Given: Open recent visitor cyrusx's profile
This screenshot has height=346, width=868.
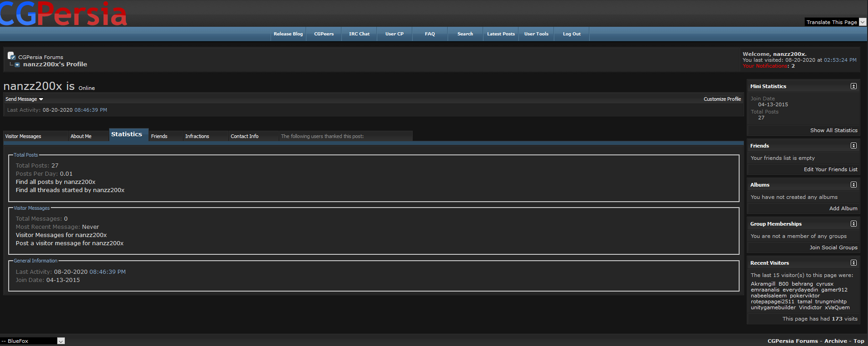Looking at the screenshot, I should [824, 284].
